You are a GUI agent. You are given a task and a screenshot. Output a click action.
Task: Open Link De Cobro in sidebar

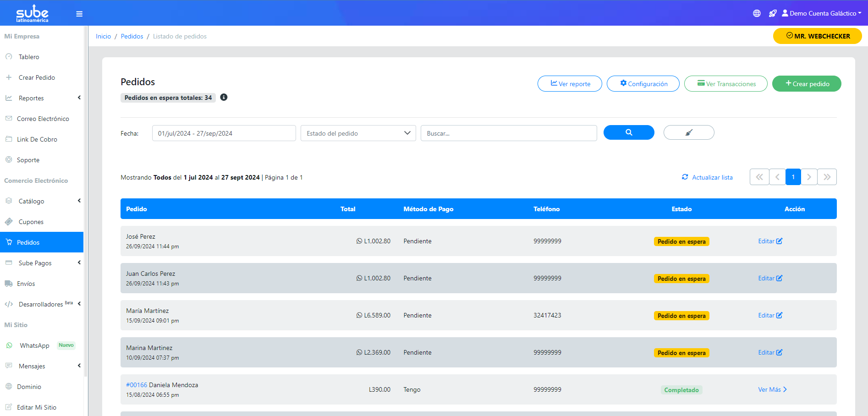(x=42, y=139)
